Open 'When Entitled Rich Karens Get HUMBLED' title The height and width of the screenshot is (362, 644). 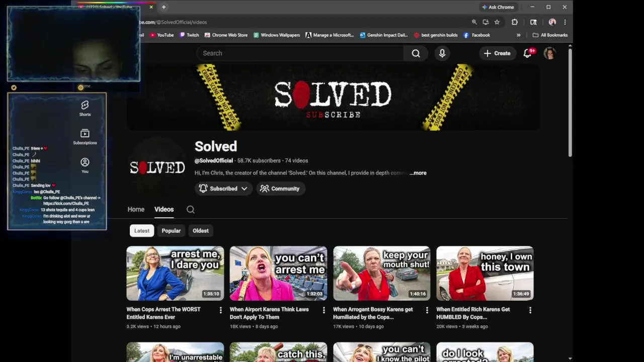(473, 313)
